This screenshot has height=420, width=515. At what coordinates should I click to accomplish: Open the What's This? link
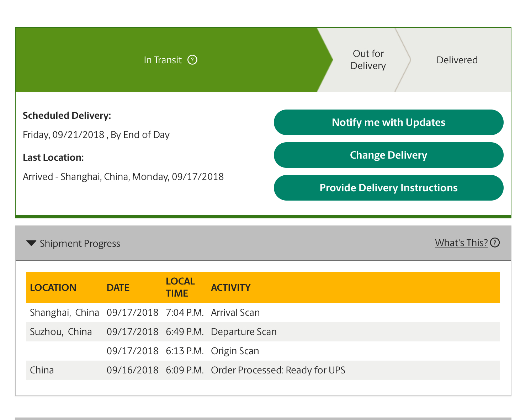pos(461,243)
